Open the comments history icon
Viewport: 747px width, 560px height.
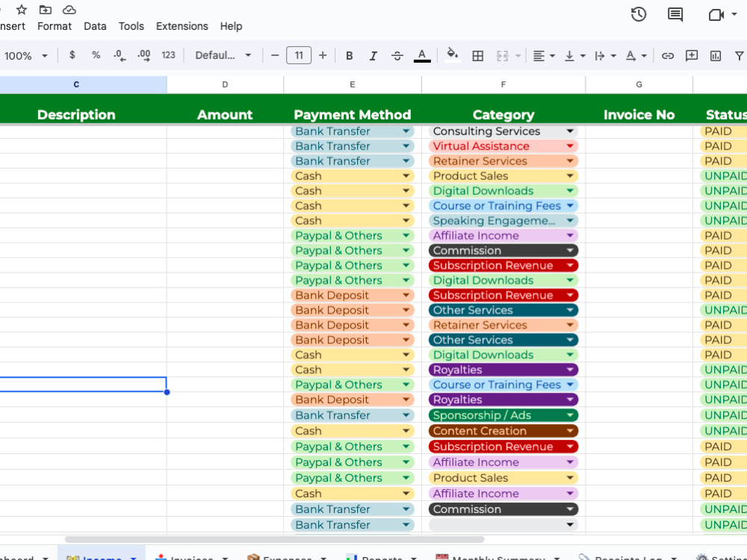click(675, 14)
